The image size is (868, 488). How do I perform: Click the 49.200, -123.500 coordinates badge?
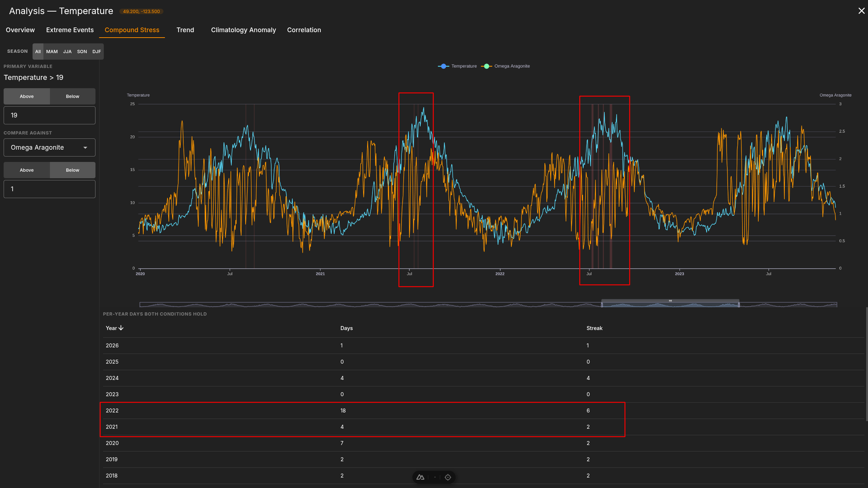[x=141, y=12]
